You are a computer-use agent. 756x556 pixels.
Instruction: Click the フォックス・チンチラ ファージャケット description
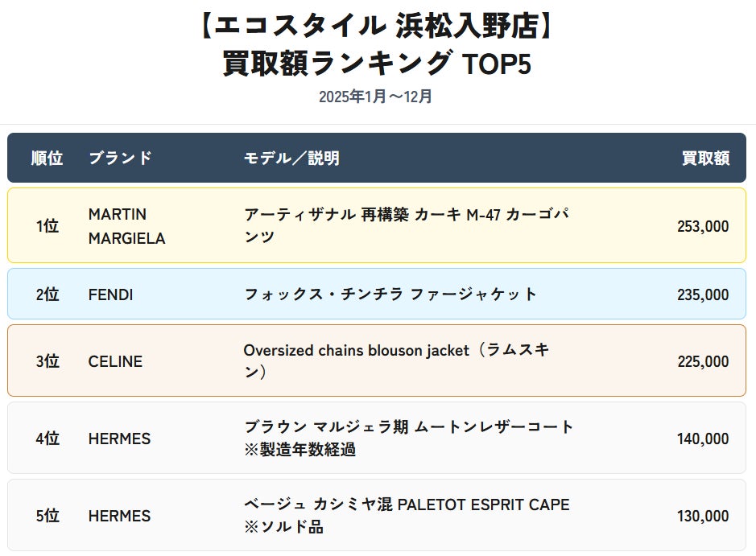390,294
